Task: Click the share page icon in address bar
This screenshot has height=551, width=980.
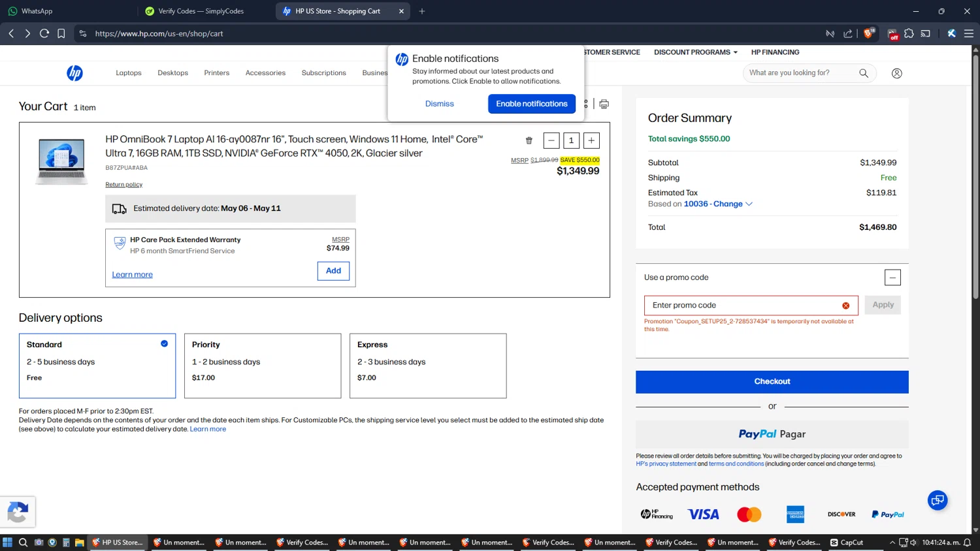Action: click(x=848, y=33)
